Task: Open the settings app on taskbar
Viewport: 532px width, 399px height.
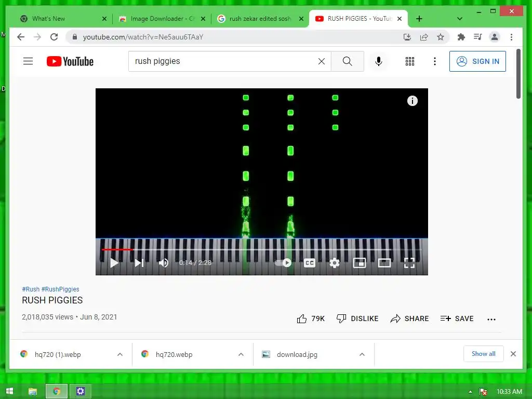Action: [x=81, y=391]
